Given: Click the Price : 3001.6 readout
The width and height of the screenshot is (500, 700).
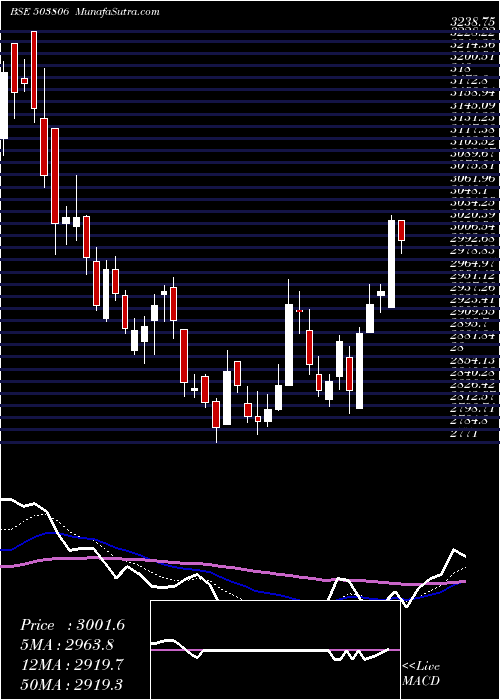Looking at the screenshot, I should [72, 625].
